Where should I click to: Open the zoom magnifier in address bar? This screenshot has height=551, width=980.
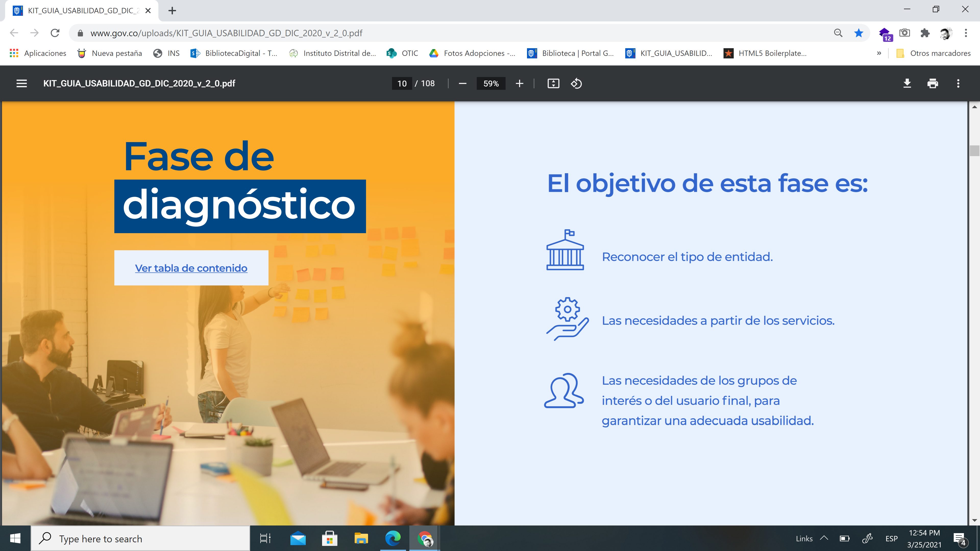click(x=838, y=33)
